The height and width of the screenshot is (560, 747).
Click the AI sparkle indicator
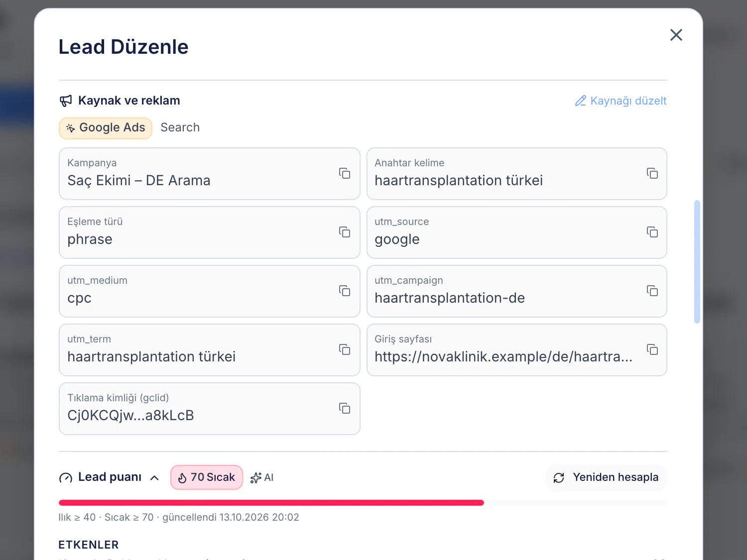pyautogui.click(x=262, y=478)
